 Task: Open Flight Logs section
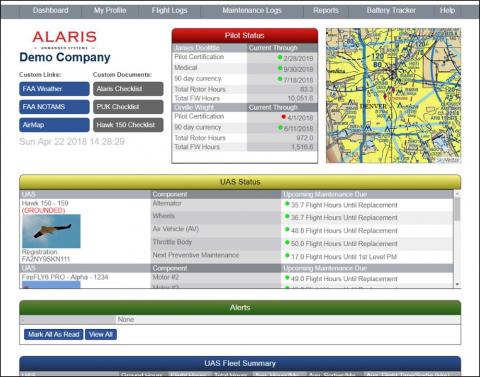[x=169, y=10]
